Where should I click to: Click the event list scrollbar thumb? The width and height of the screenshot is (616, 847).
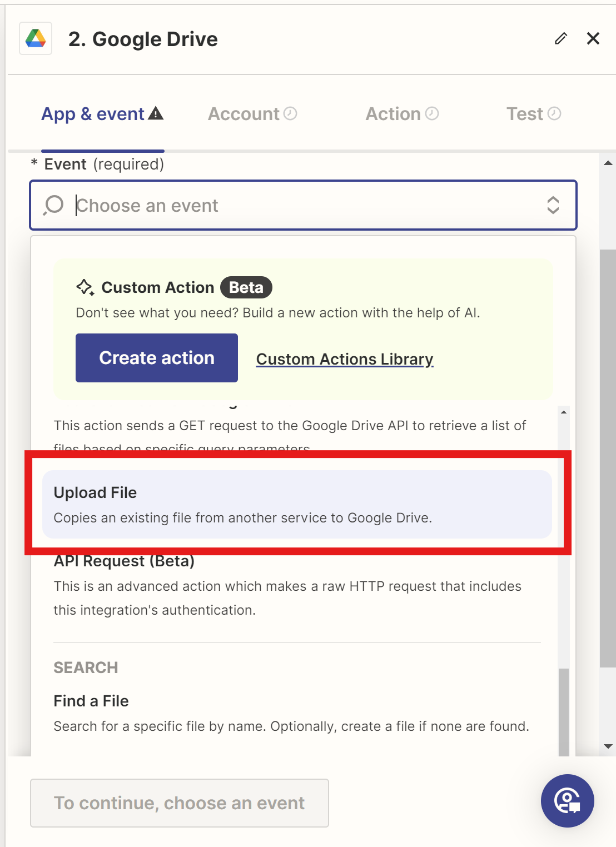coord(564,711)
